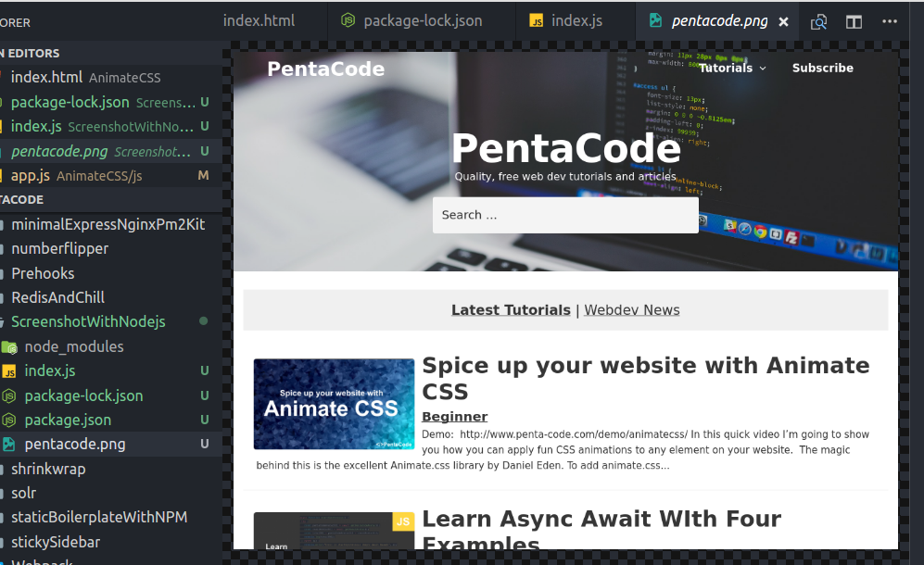The image size is (924, 565).
Task: Click the image icon of pentacode.png in the tree
Action: [9, 445]
